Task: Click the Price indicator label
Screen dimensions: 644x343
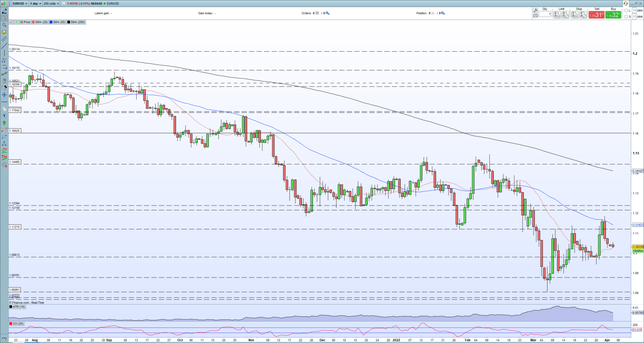Action: (x=25, y=22)
